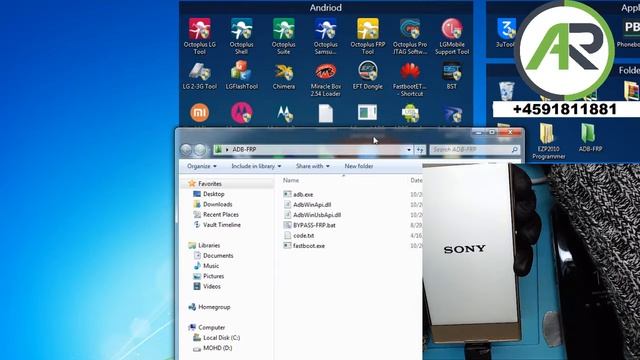Screen dimensions: 640x360
Task: Select Vault Timeline in navigation pane
Action: pos(221,224)
